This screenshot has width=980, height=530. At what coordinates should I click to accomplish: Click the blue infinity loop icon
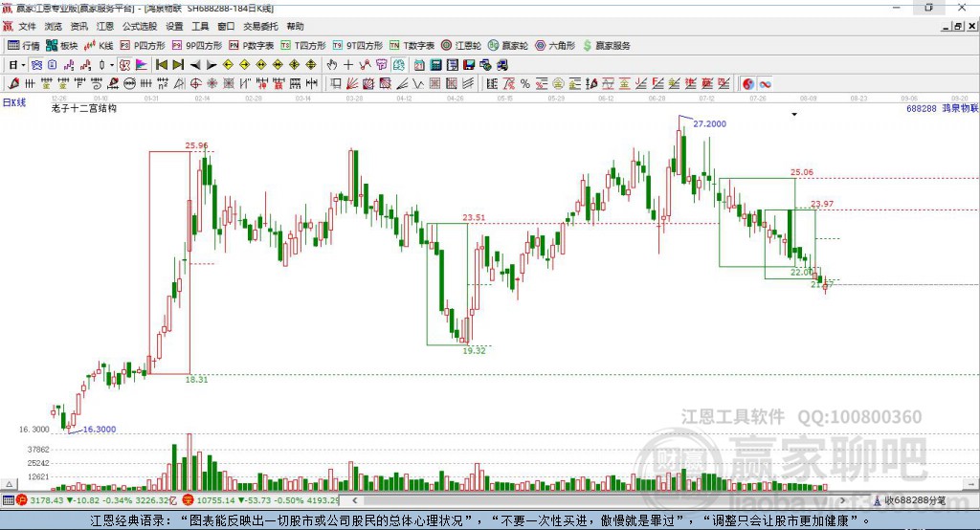click(x=765, y=84)
